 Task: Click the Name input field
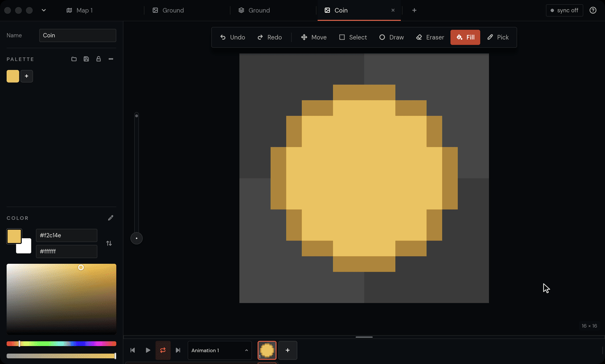click(78, 35)
